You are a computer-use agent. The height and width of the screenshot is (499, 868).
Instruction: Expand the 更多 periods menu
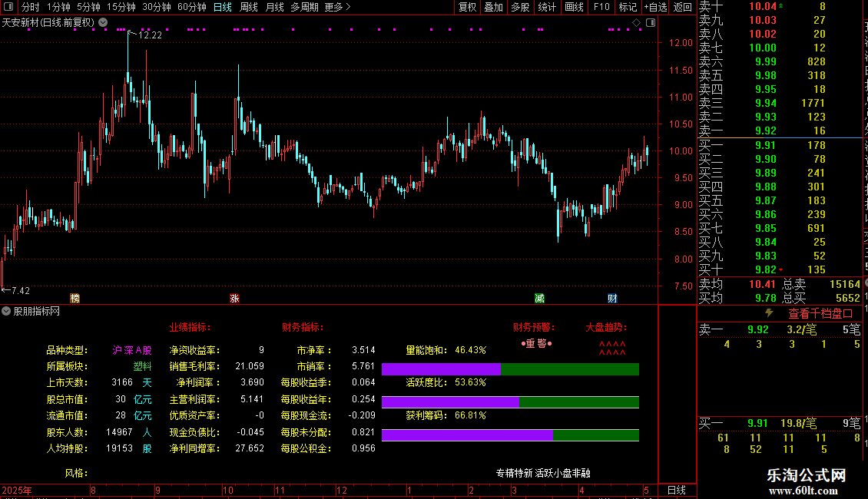tap(338, 7)
